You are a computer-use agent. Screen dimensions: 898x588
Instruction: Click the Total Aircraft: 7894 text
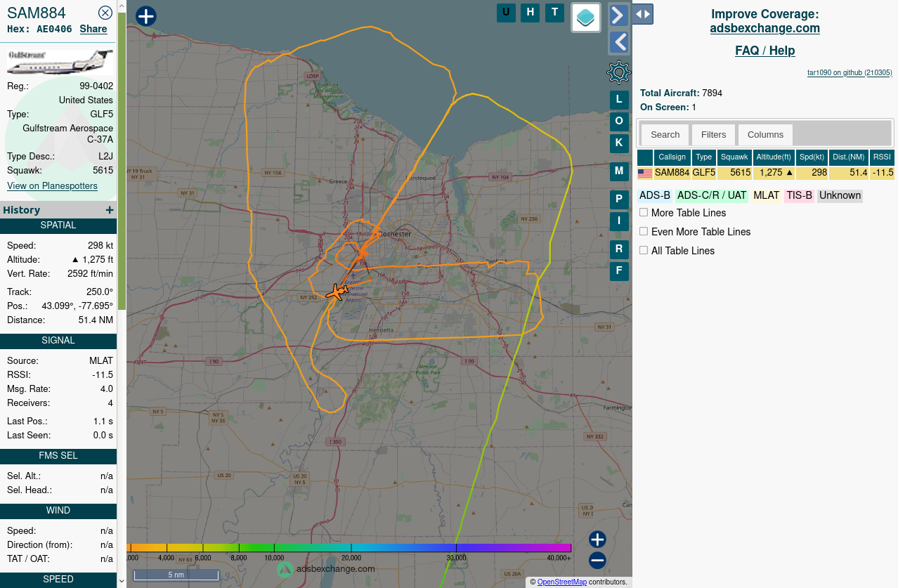[x=681, y=93]
